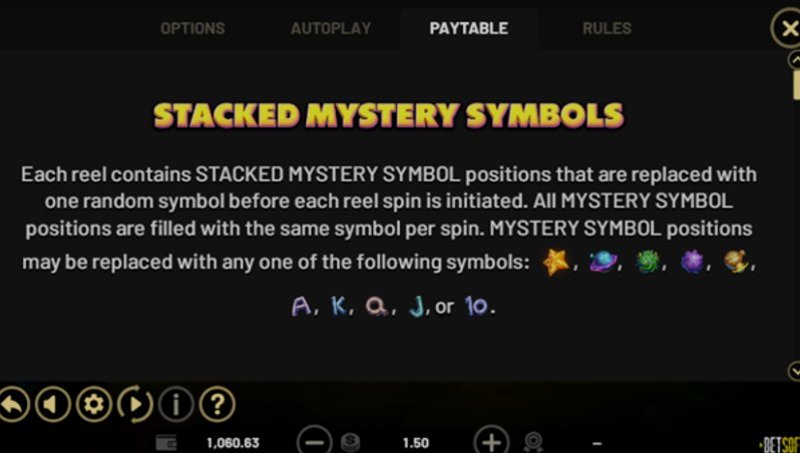The image size is (800, 453).
Task: Click the coin stack icon beside the bet
Action: (351, 442)
